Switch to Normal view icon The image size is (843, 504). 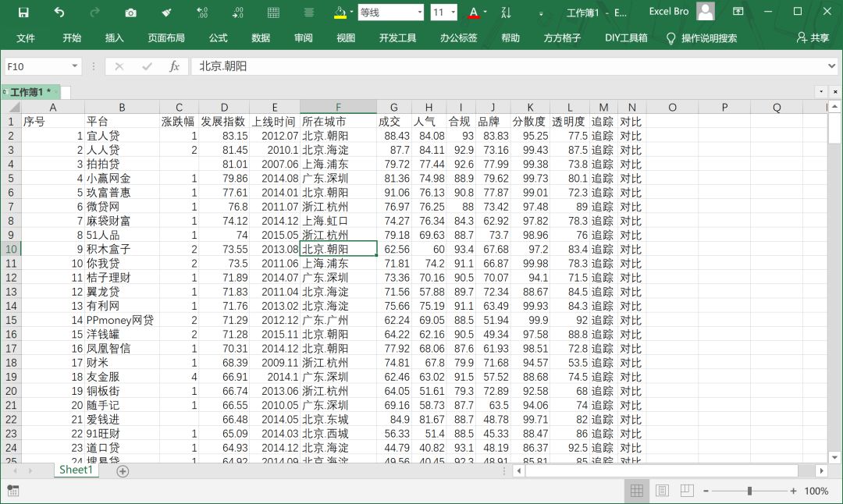pos(637,491)
